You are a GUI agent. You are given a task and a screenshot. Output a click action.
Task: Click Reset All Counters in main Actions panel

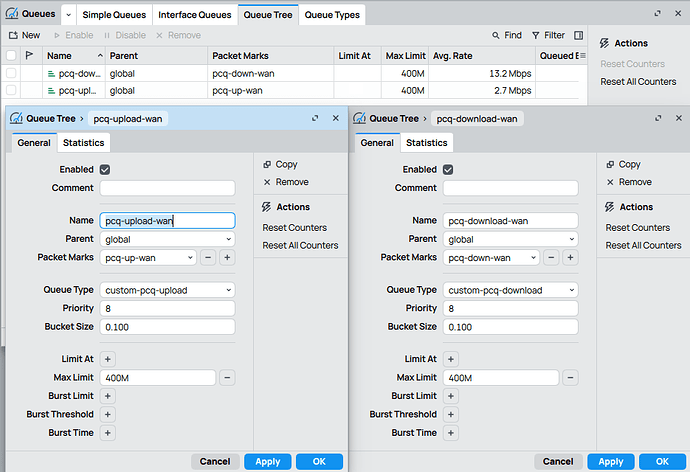638,82
